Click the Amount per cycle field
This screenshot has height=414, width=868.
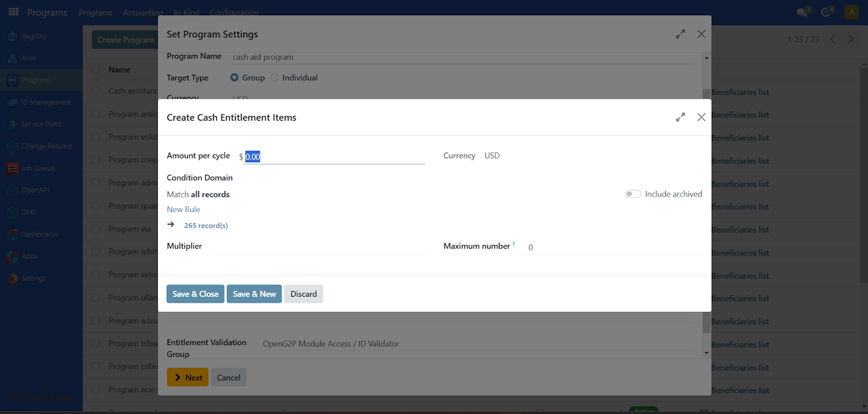coord(335,157)
